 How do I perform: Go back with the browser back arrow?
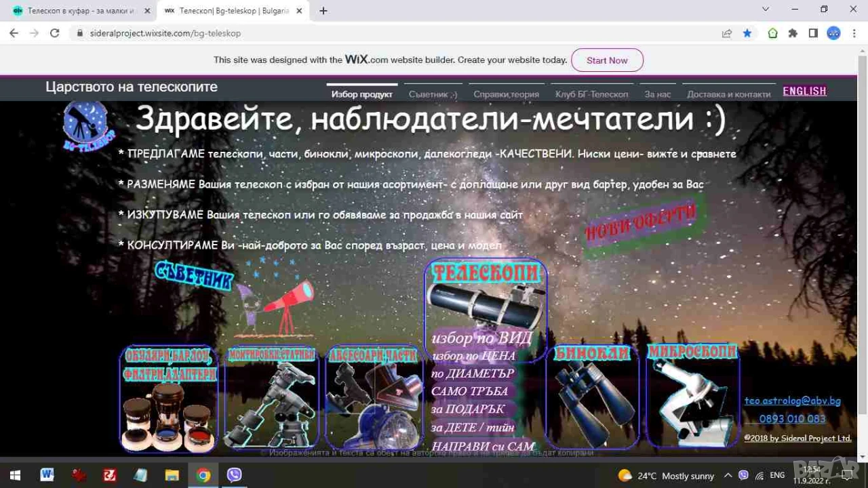point(14,33)
